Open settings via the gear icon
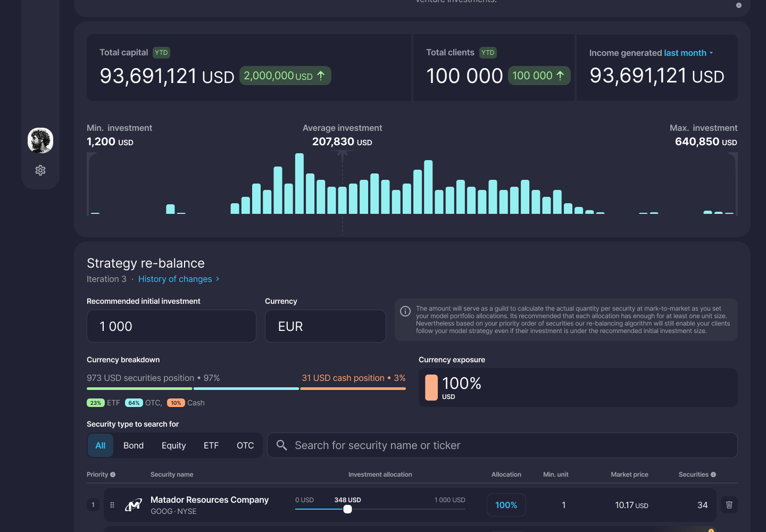 pos(40,170)
